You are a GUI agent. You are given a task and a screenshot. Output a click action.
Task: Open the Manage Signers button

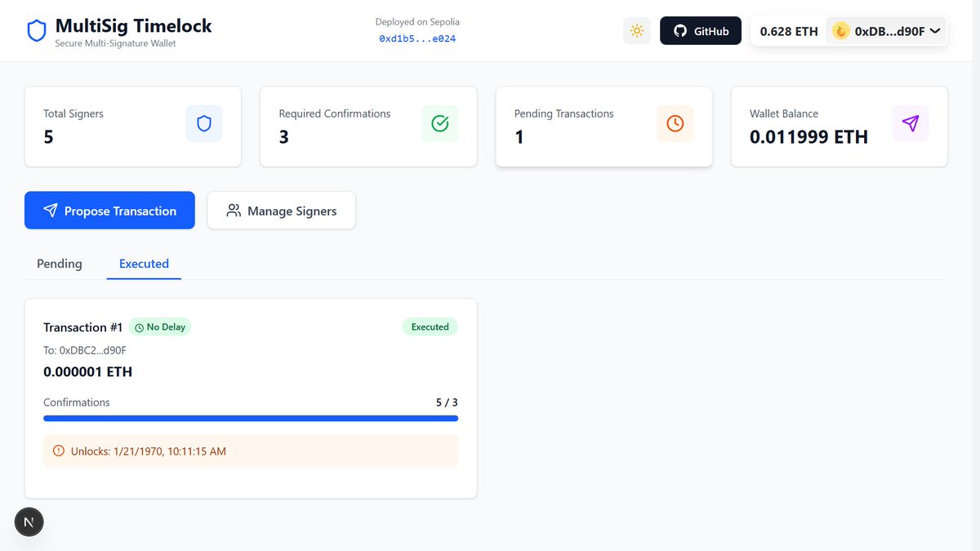point(281,211)
